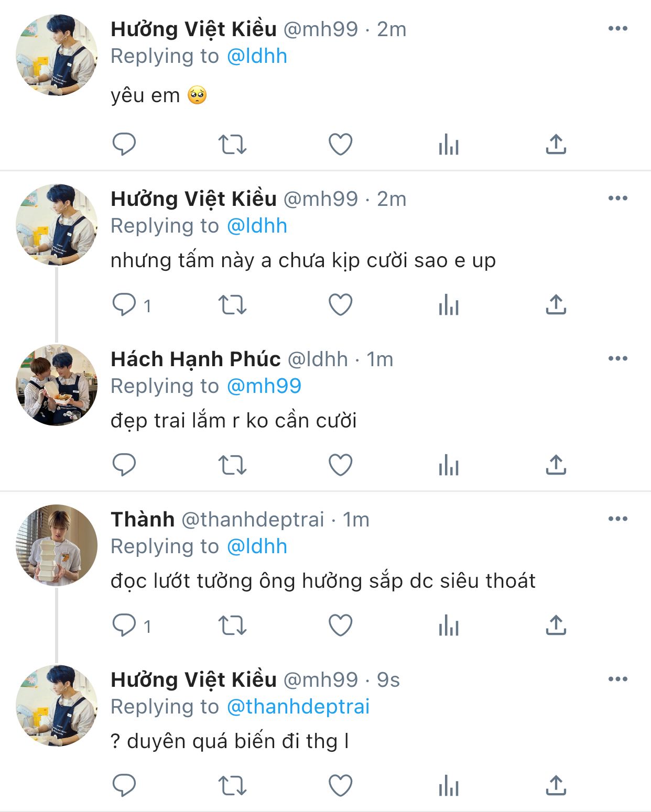
Task: Open more options on Thành's tweet
Action: [x=617, y=519]
